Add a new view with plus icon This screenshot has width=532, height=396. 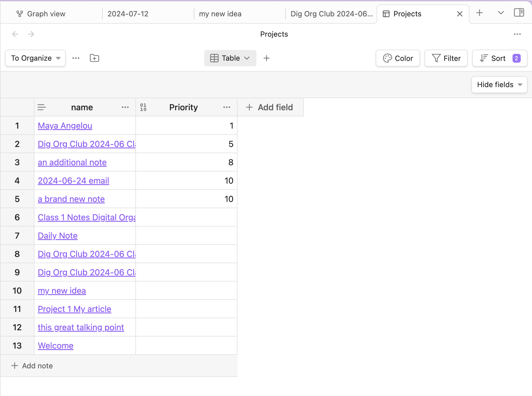tap(266, 58)
